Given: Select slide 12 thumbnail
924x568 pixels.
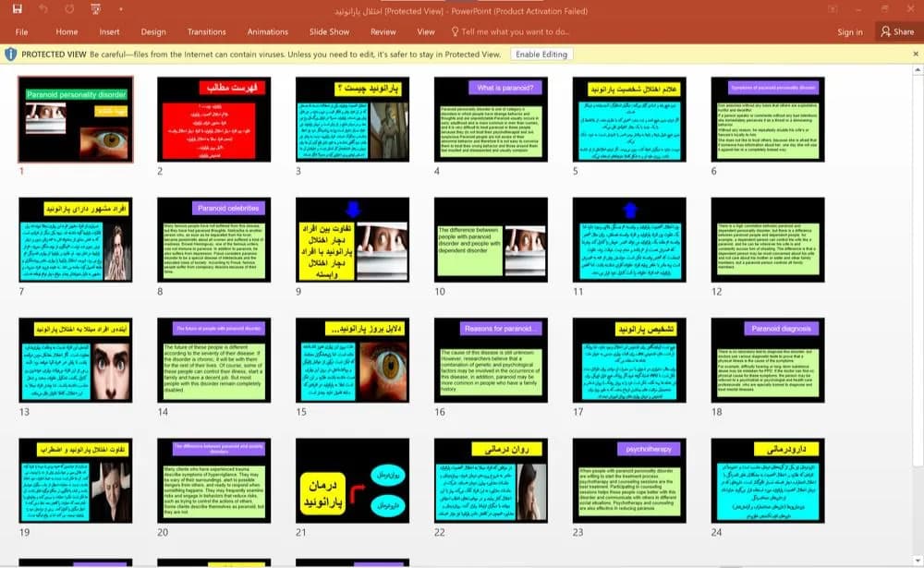Looking at the screenshot, I should click(x=768, y=240).
